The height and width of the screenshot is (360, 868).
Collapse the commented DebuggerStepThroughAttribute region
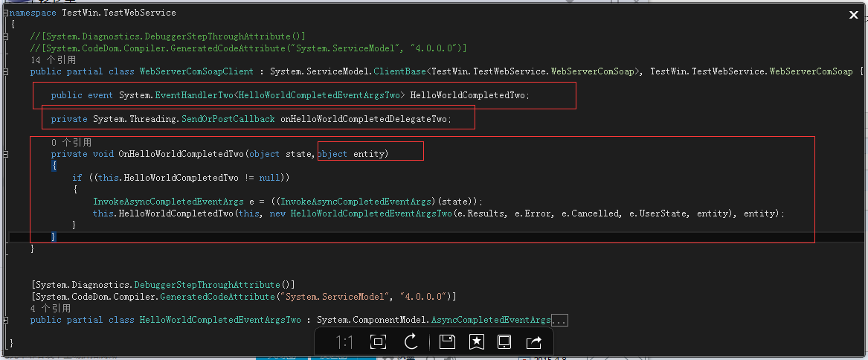5,36
